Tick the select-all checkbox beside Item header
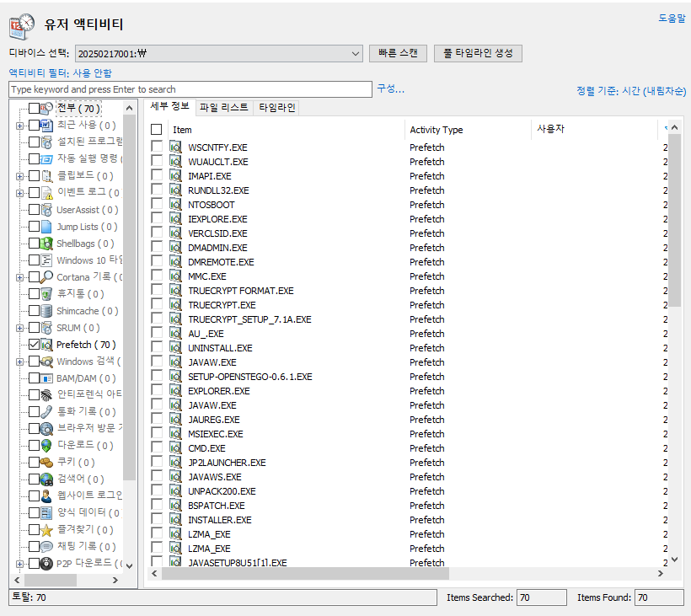 click(157, 130)
